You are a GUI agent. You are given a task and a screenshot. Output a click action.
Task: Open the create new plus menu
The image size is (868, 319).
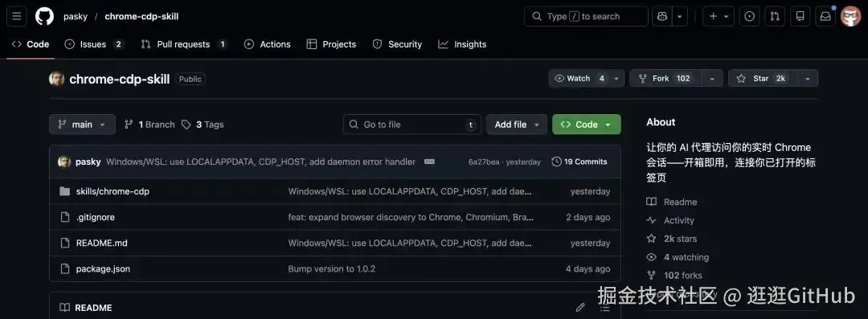pos(719,17)
